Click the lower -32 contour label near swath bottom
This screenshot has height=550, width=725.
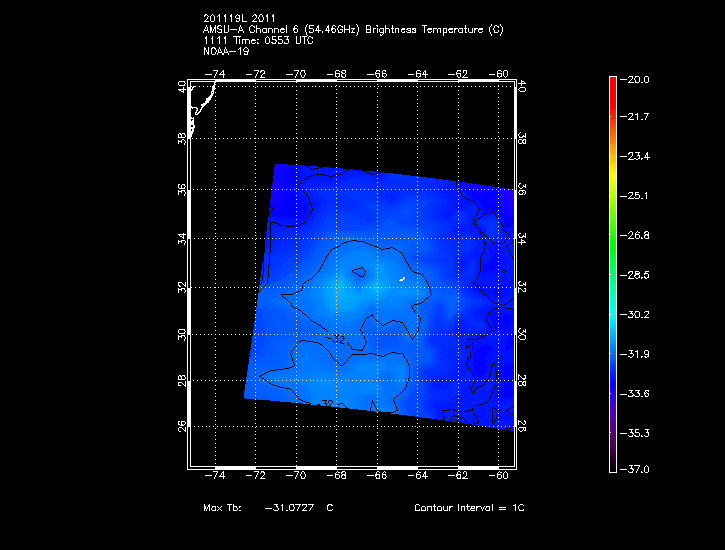(x=325, y=403)
